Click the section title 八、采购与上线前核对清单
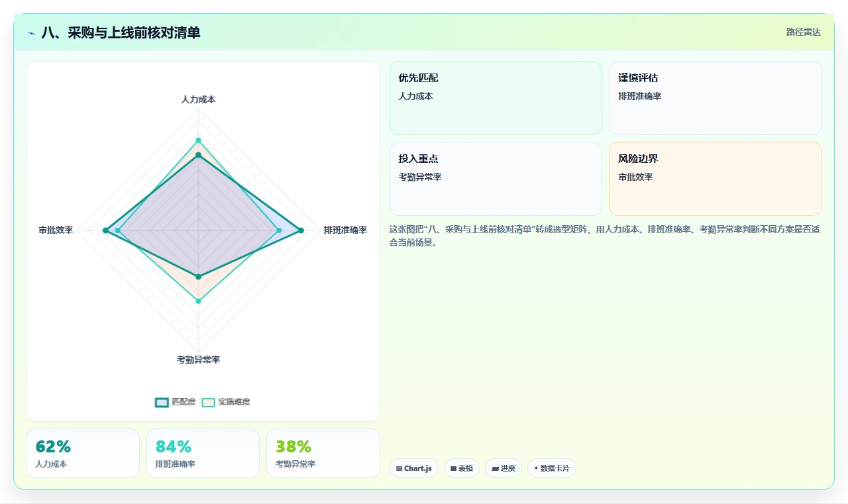848x504 pixels. 121,32
